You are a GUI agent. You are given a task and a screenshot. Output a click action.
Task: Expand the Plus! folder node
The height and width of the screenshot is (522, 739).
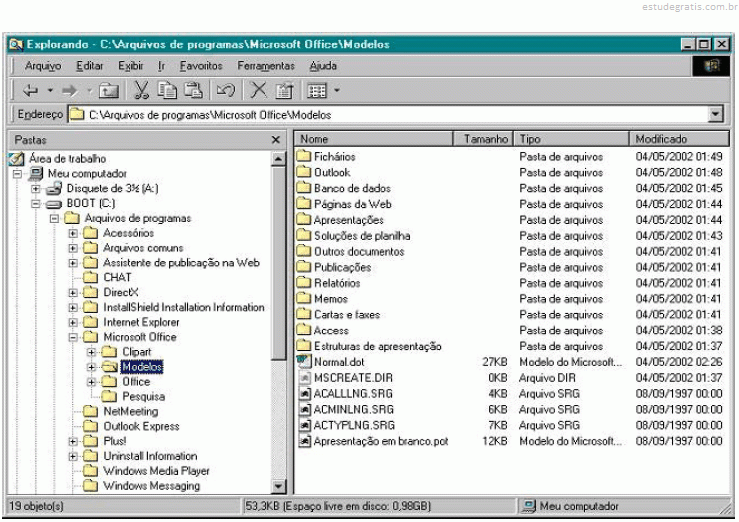pyautogui.click(x=73, y=441)
